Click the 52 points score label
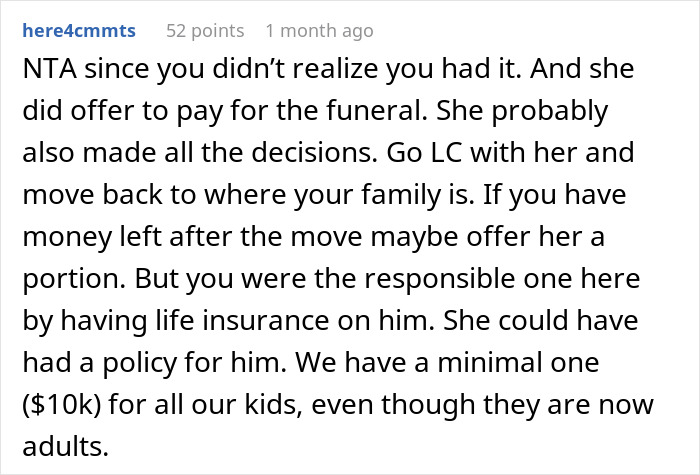This screenshot has width=700, height=475. click(x=205, y=31)
